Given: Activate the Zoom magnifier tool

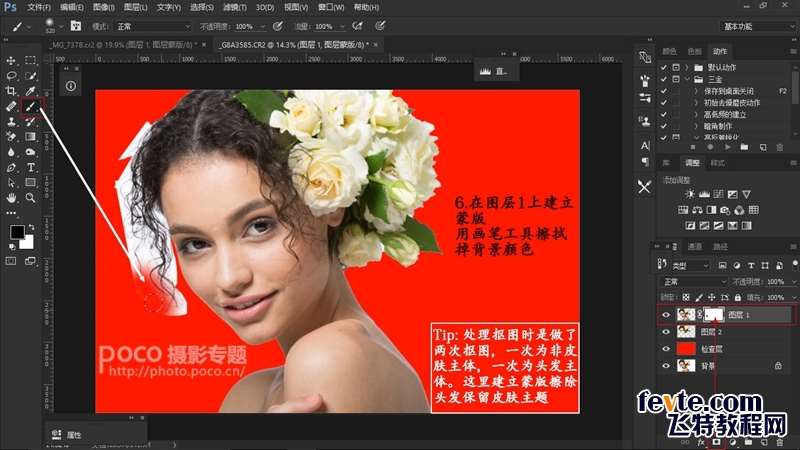Looking at the screenshot, I should pyautogui.click(x=31, y=198).
